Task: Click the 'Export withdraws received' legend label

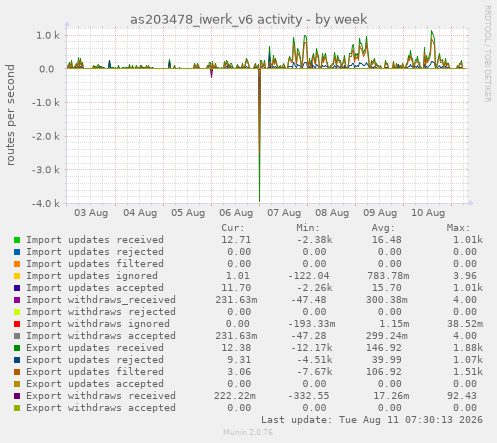Action: [101, 396]
